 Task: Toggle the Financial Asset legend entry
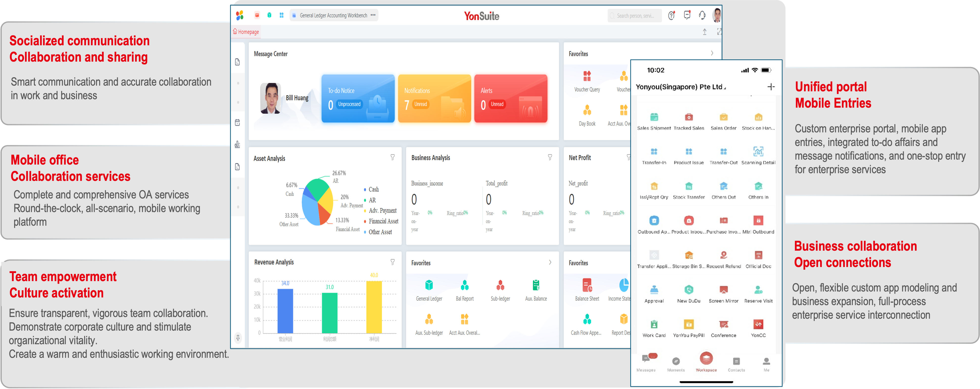click(x=383, y=221)
